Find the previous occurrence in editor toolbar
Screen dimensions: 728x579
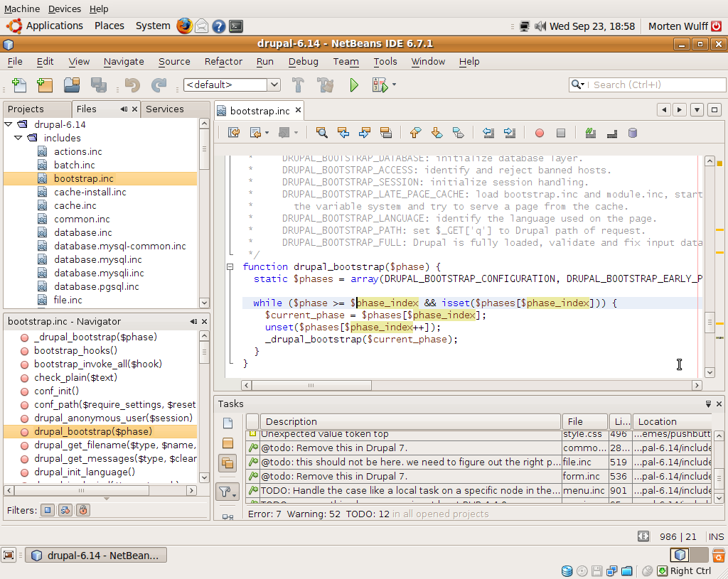[343, 133]
